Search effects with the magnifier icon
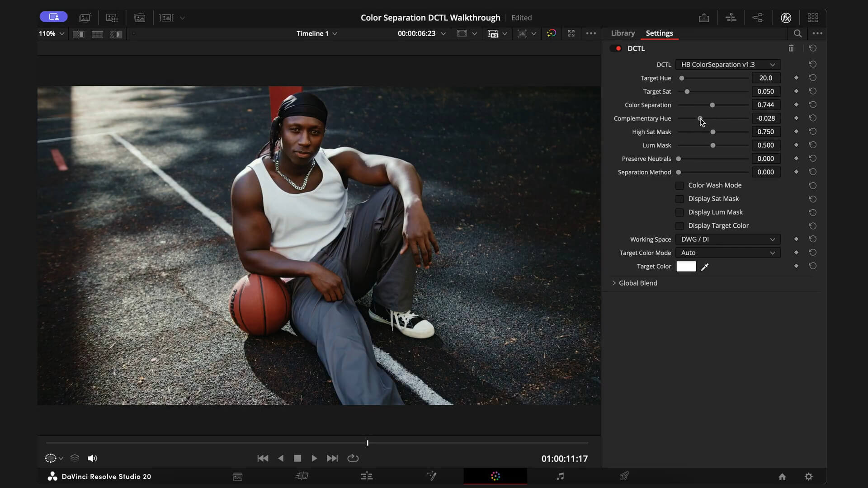868x488 pixels. pos(798,33)
